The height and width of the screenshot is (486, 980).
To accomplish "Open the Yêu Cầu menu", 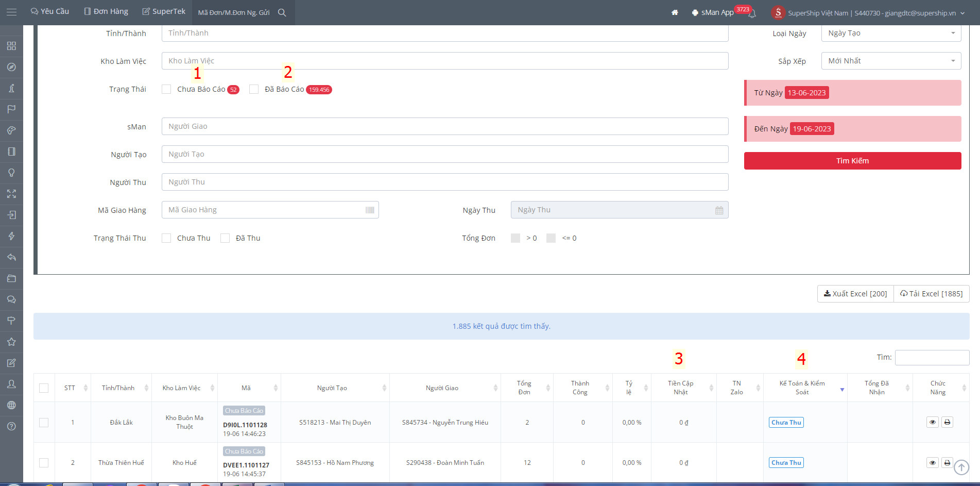I will [x=50, y=11].
